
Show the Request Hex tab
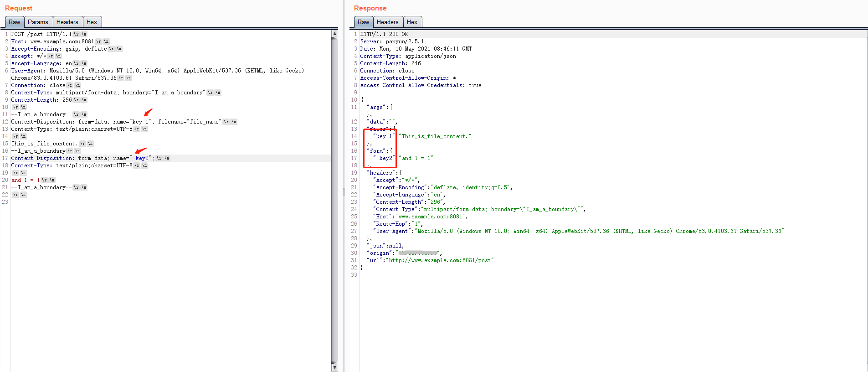pos(92,22)
